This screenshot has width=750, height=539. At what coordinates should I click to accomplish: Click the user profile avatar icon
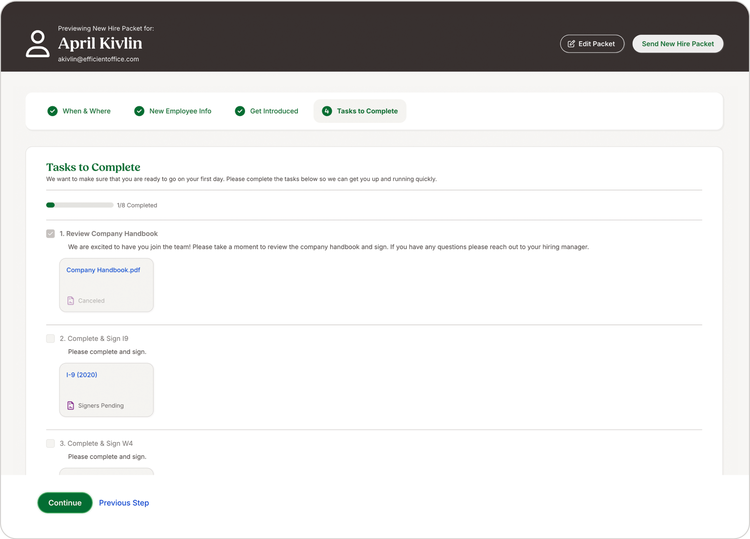point(37,44)
